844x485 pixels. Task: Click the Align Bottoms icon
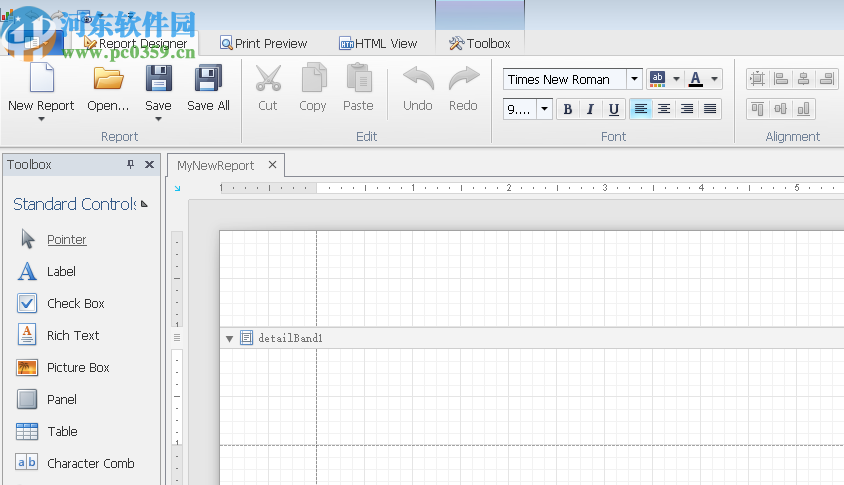pos(804,109)
